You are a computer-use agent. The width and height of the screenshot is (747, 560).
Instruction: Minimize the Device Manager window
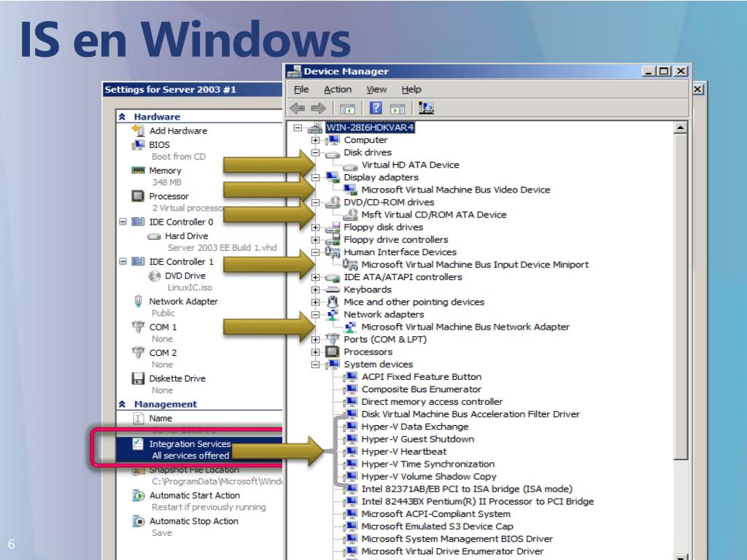point(649,71)
